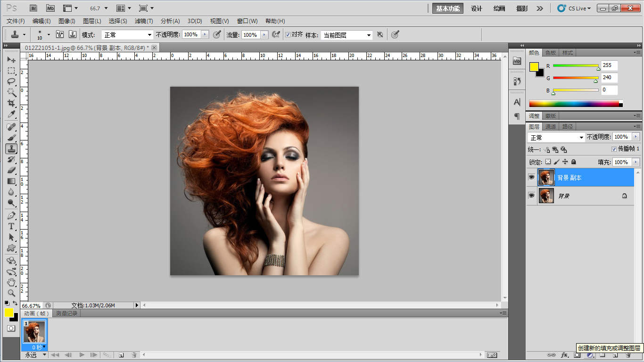This screenshot has height=362, width=644.
Task: Pick the Eyedropper tool
Action: pos(11,115)
